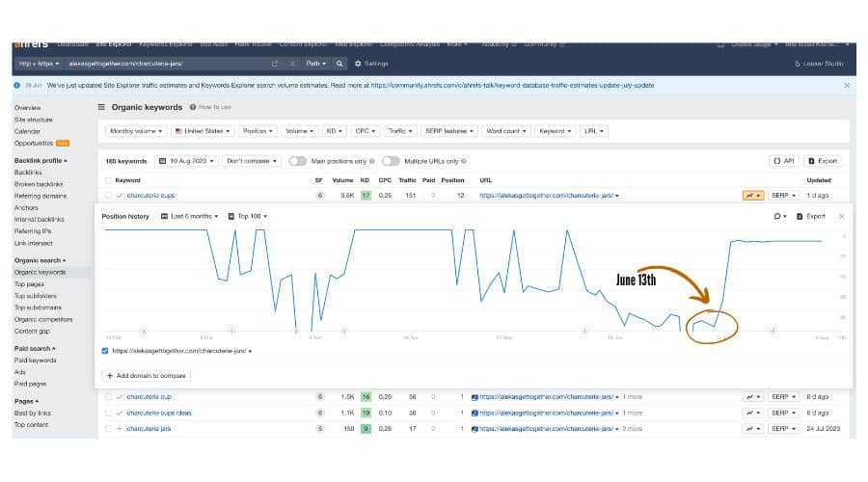Collapse position history chart for charcuterie cups
Screen dimensions: 868x482
point(753,196)
